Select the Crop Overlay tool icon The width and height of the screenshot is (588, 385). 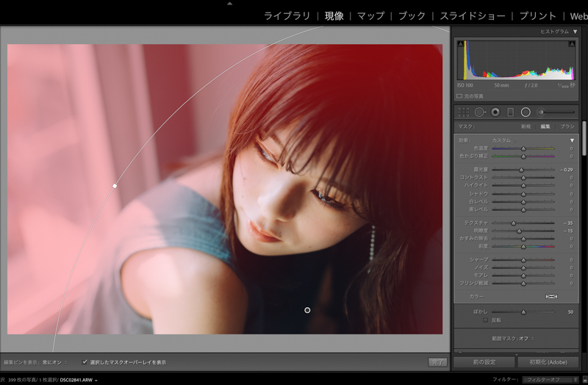point(464,112)
